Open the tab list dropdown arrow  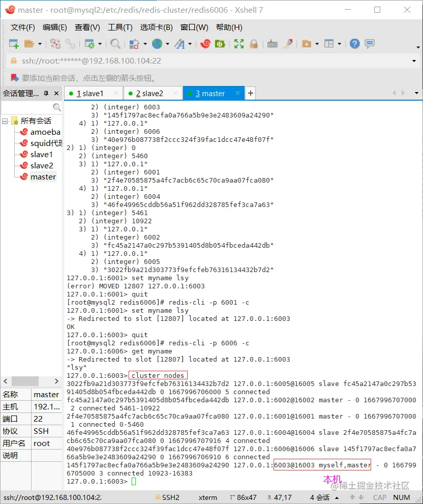pos(416,93)
